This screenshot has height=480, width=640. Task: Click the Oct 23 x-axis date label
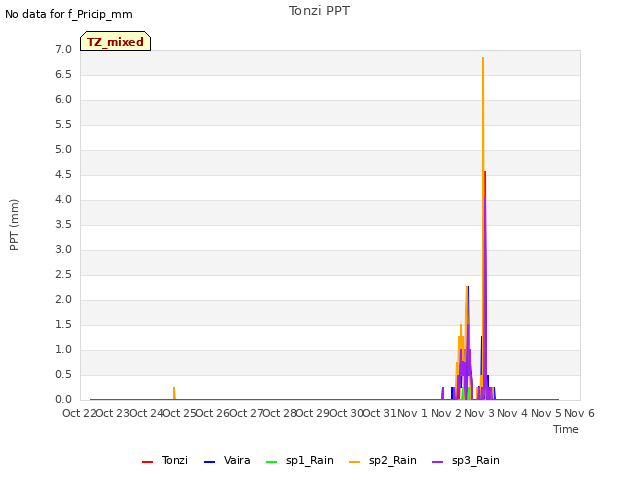[113, 413]
